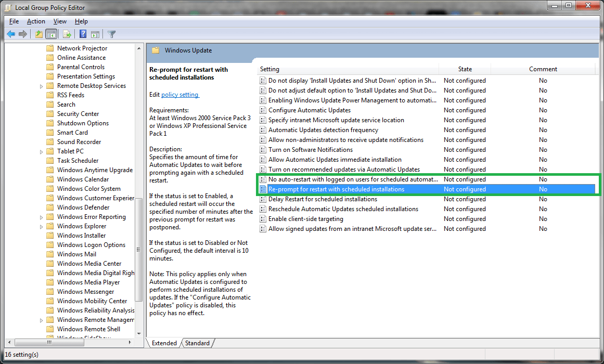
Task: Expand the Windows Error Reporting tree node
Action: pyautogui.click(x=42, y=216)
